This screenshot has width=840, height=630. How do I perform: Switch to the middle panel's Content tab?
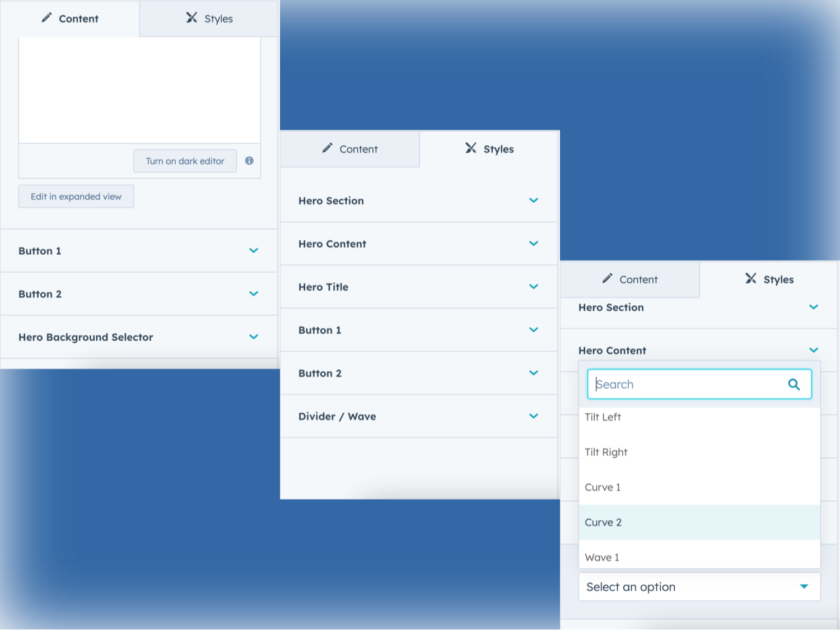[349, 149]
